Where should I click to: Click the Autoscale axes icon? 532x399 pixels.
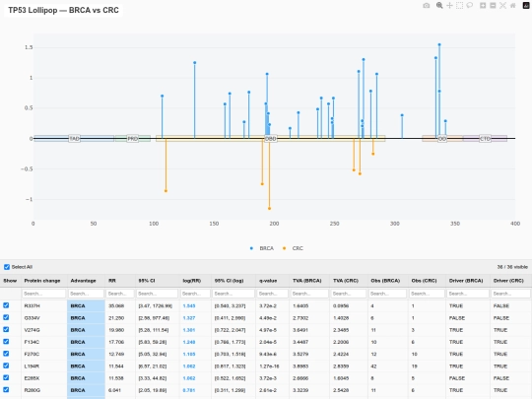pyautogui.click(x=502, y=6)
